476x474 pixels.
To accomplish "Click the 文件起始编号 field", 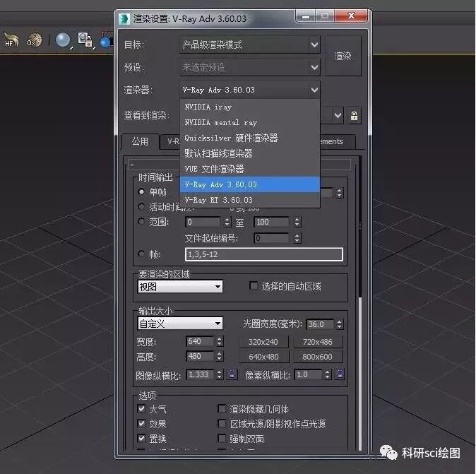I will pos(271,238).
